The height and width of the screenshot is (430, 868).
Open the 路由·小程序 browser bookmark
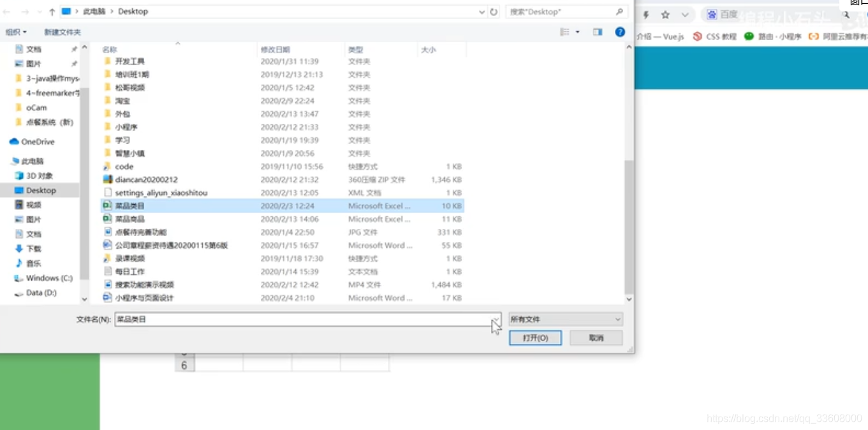(772, 37)
